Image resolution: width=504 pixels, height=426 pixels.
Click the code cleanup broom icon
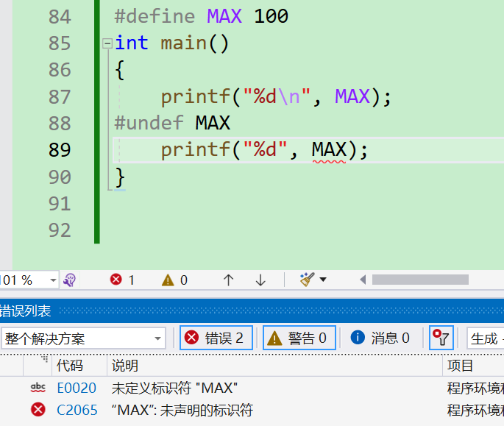point(307,280)
